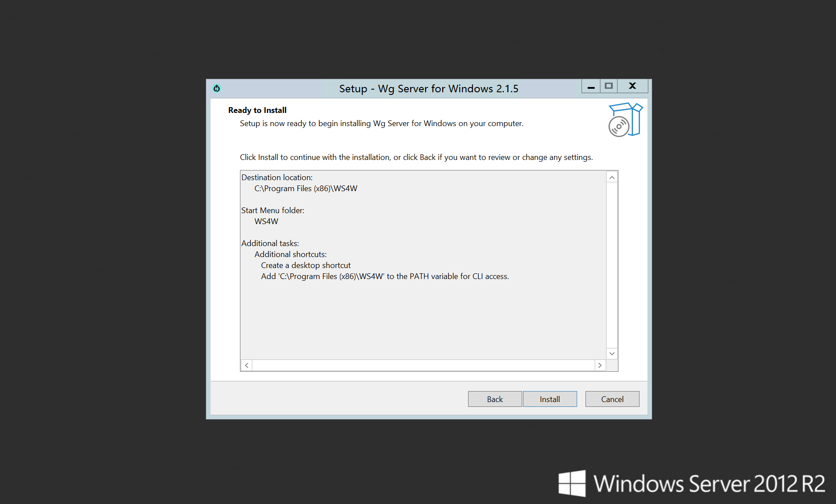Image resolution: width=836 pixels, height=504 pixels.
Task: Click the vertical scrollbar track
Action: (612, 265)
